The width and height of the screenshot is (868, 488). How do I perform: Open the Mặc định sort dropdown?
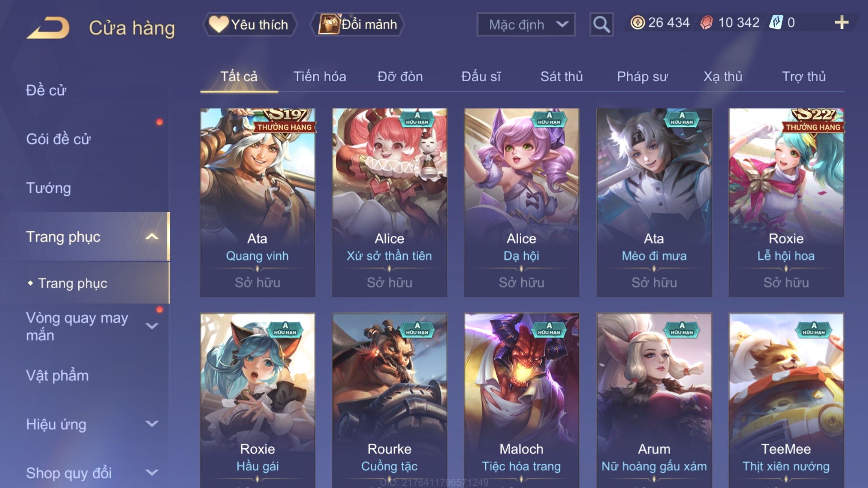tap(526, 24)
